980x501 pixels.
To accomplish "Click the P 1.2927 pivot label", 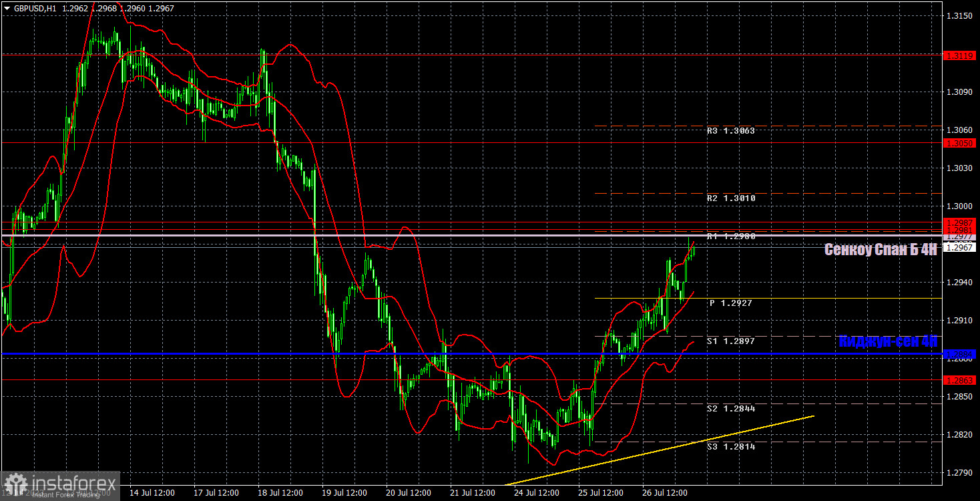I will (x=731, y=303).
